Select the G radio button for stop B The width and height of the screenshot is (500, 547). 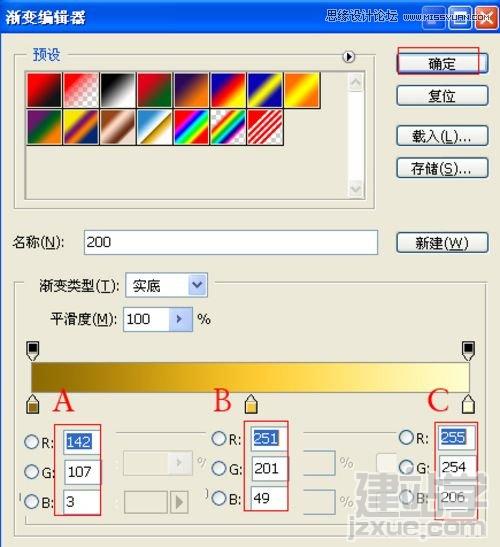[219, 468]
